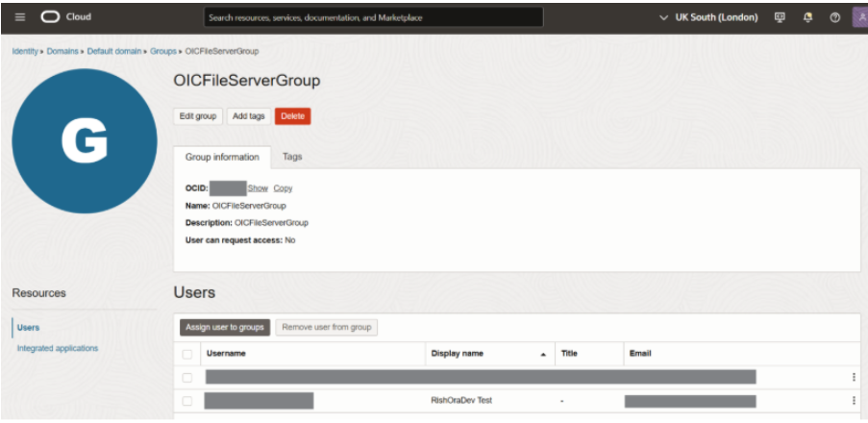The image size is (868, 423).
Task: Open actions menu for first user row
Action: click(x=853, y=378)
